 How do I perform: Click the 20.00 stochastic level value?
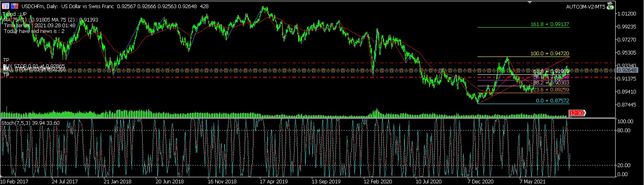coord(624,165)
